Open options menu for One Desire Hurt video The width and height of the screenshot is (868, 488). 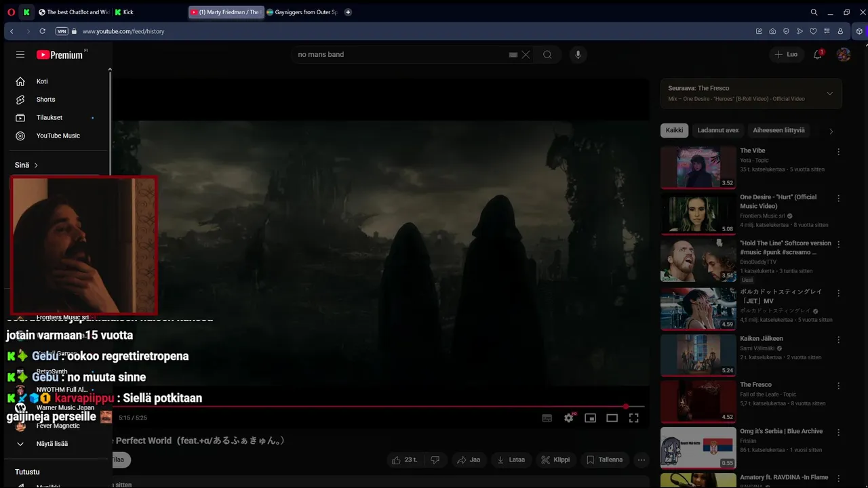pyautogui.click(x=838, y=199)
